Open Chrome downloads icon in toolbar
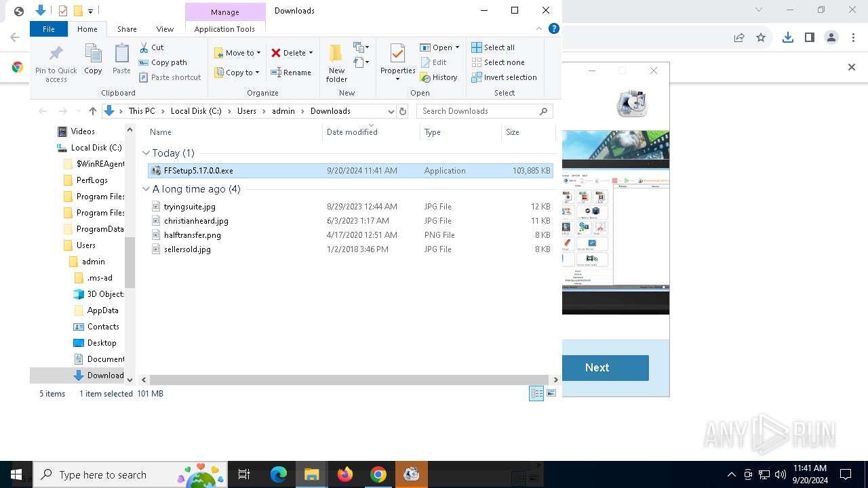The width and height of the screenshot is (868, 488). coord(787,37)
